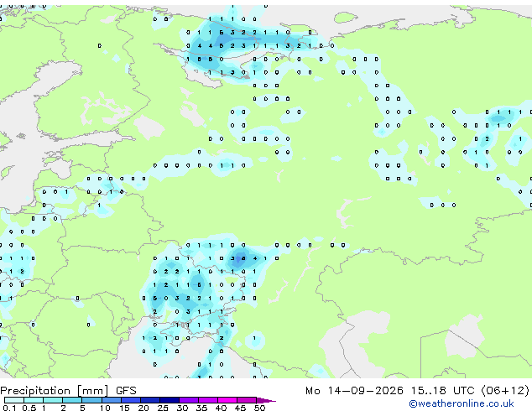Select the purple 30 to 35 mm swatch
Viewport: 532px width, 411px height.
189,400
